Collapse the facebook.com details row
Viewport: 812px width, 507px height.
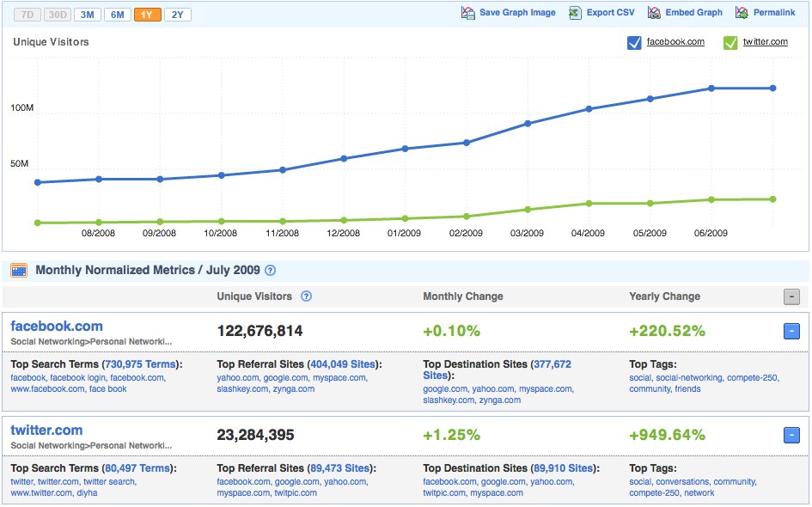[791, 331]
